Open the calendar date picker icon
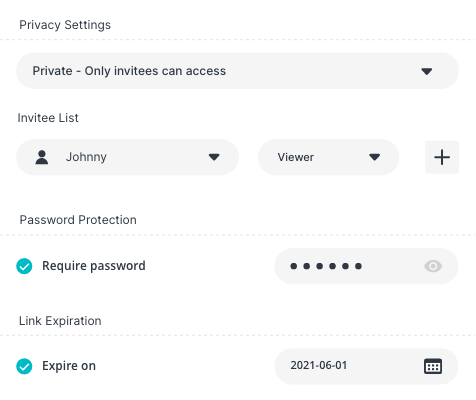The width and height of the screenshot is (476, 400). tap(433, 366)
